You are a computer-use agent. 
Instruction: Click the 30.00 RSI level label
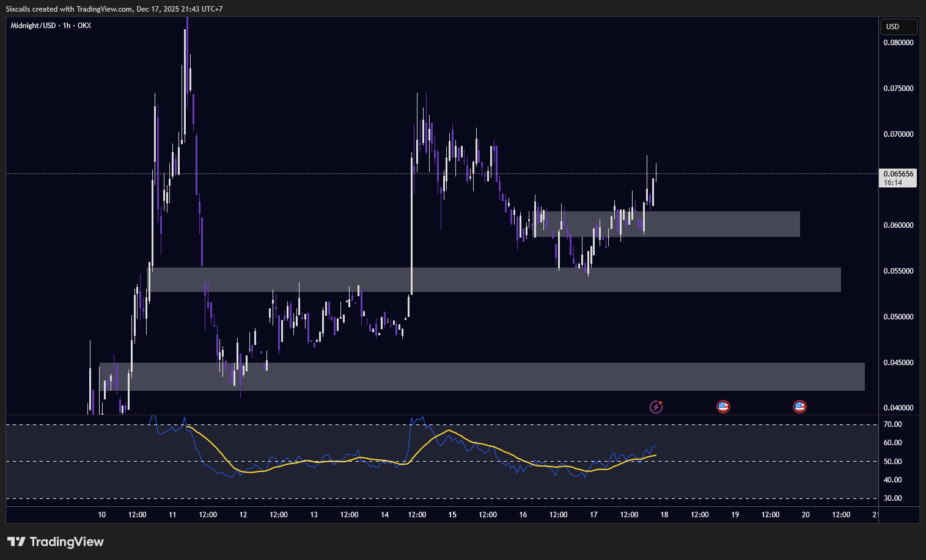[x=893, y=498]
